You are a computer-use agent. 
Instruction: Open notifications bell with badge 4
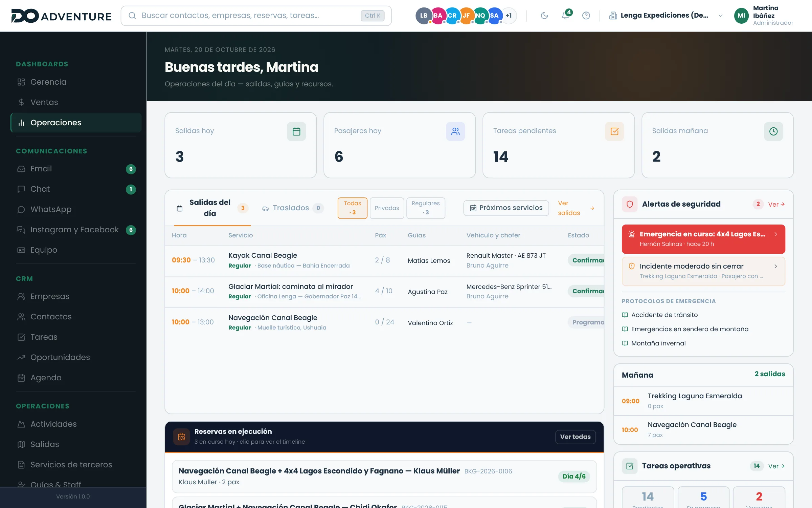565,15
